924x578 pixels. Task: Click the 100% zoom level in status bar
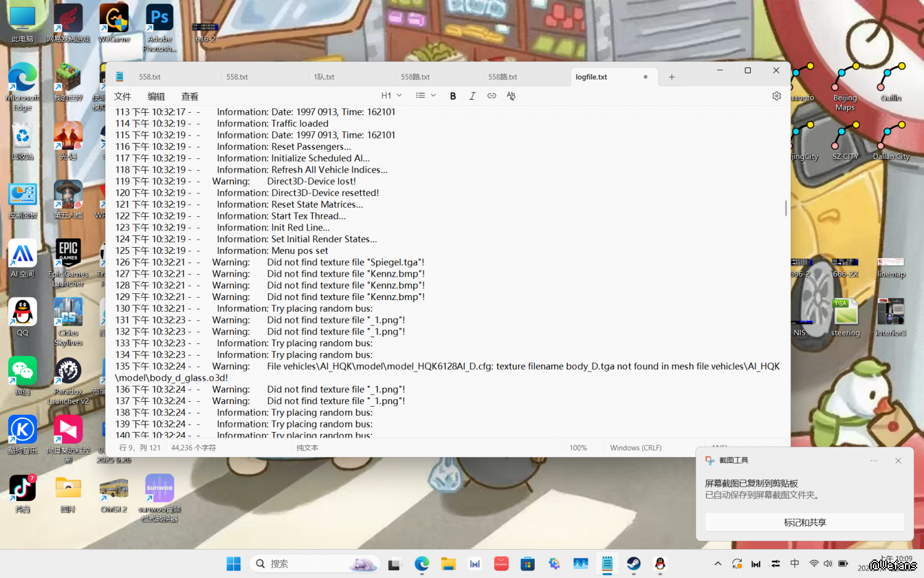[578, 448]
